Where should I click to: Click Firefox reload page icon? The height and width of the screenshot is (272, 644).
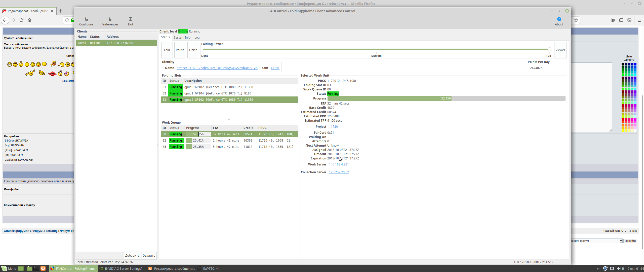(21, 20)
